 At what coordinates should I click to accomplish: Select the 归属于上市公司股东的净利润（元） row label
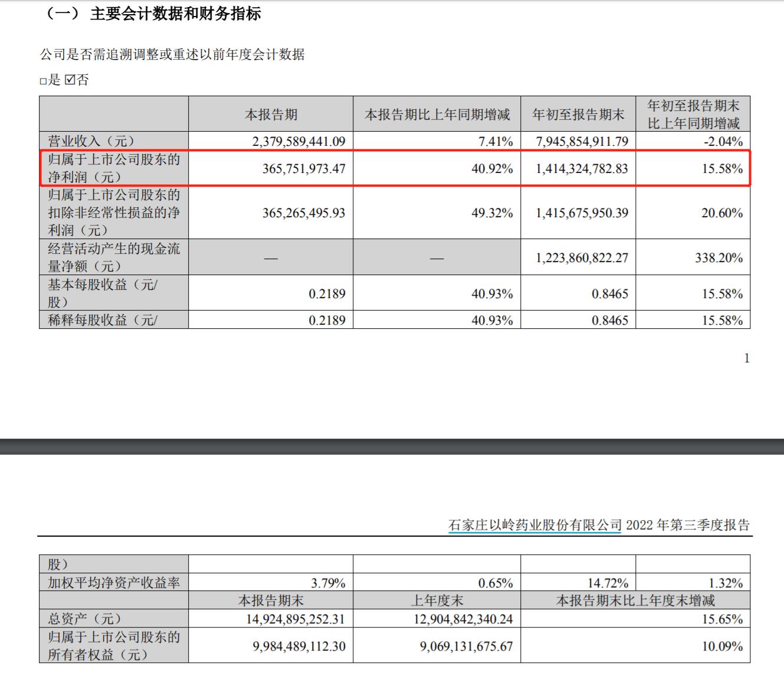(114, 168)
